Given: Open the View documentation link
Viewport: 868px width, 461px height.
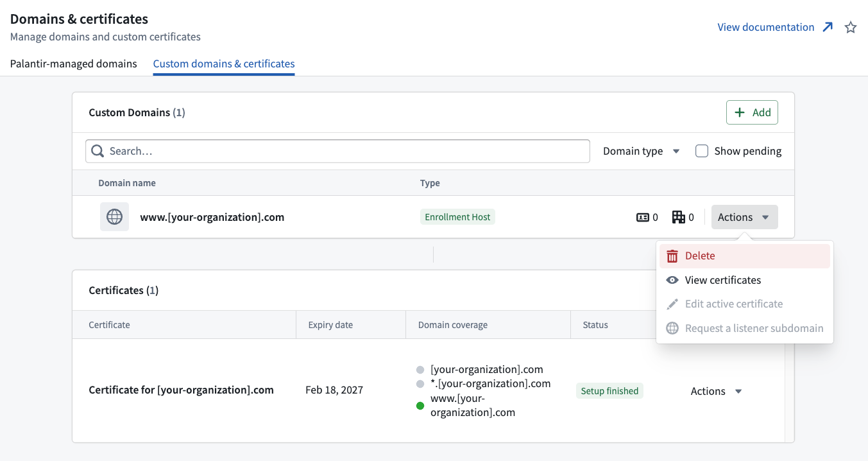Looking at the screenshot, I should point(766,27).
